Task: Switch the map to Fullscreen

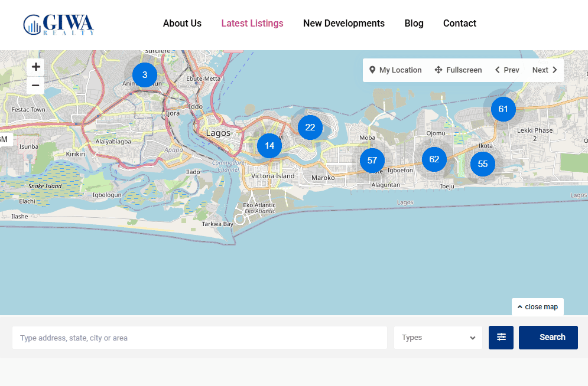Action: click(x=458, y=70)
